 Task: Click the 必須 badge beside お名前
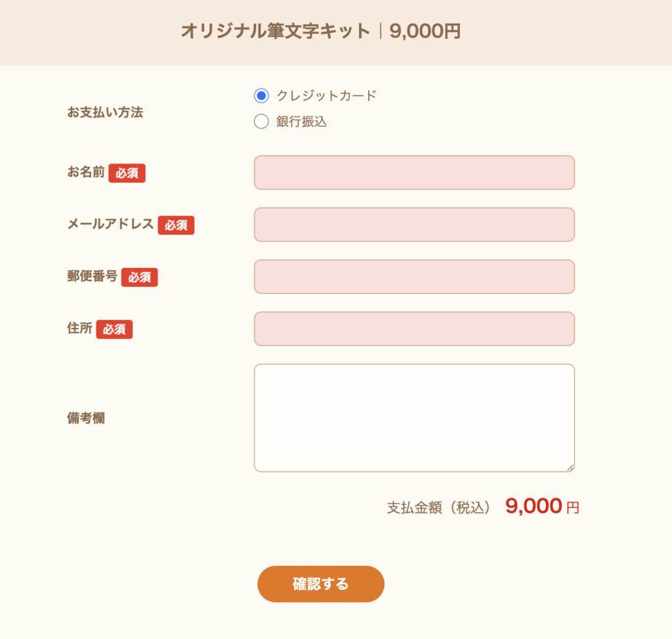[x=127, y=173]
